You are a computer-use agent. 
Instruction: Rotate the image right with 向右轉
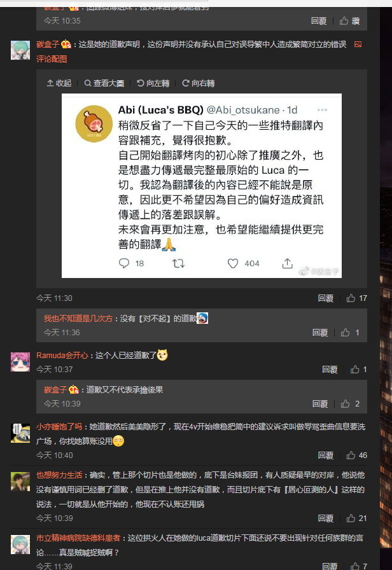pos(198,83)
